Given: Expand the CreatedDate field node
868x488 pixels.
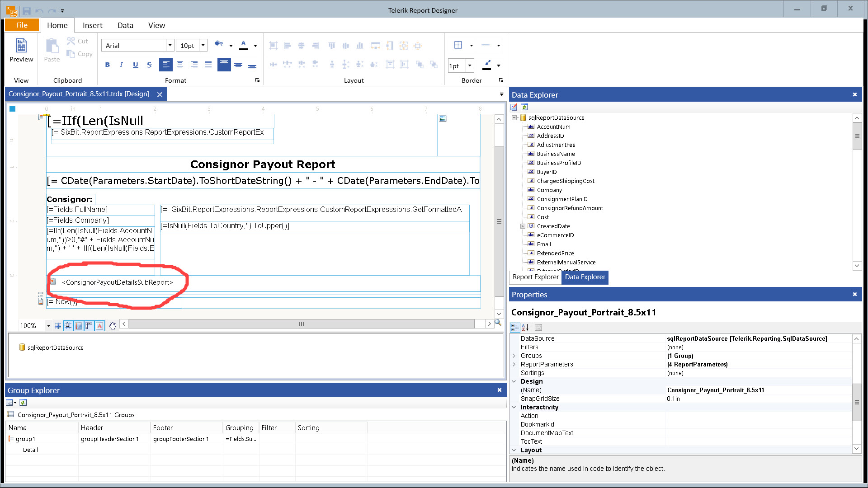Looking at the screenshot, I should click(x=523, y=226).
